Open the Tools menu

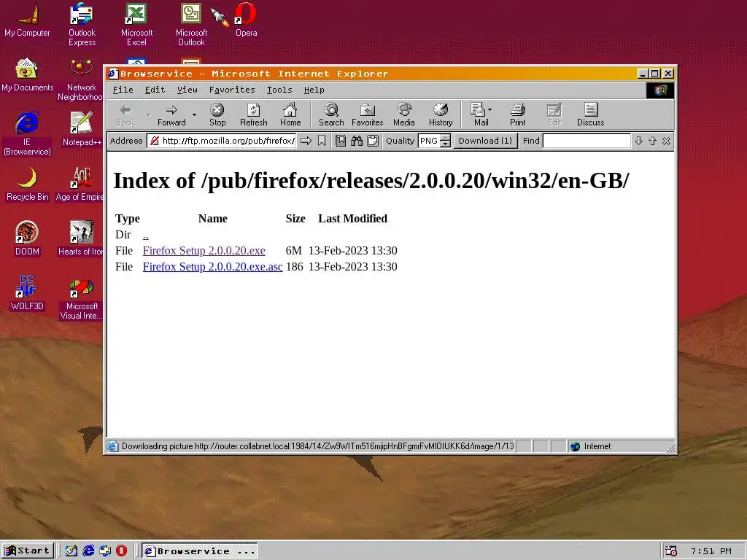pyautogui.click(x=279, y=90)
